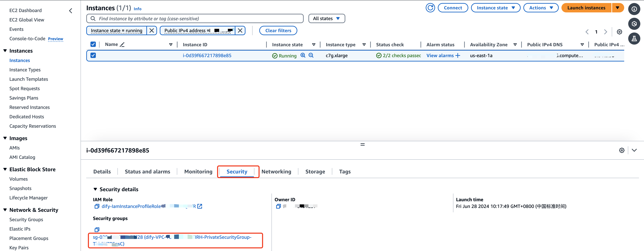Open the Storage tab

pos(315,172)
